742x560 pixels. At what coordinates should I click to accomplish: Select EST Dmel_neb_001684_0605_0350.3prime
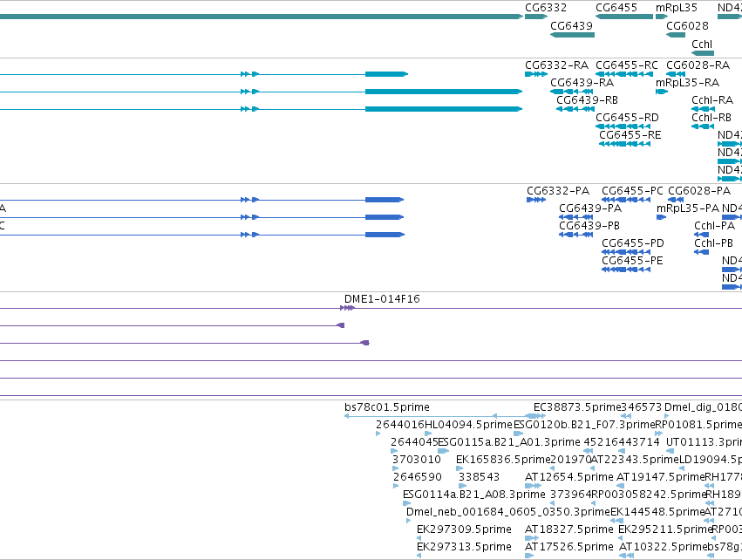[x=507, y=512]
